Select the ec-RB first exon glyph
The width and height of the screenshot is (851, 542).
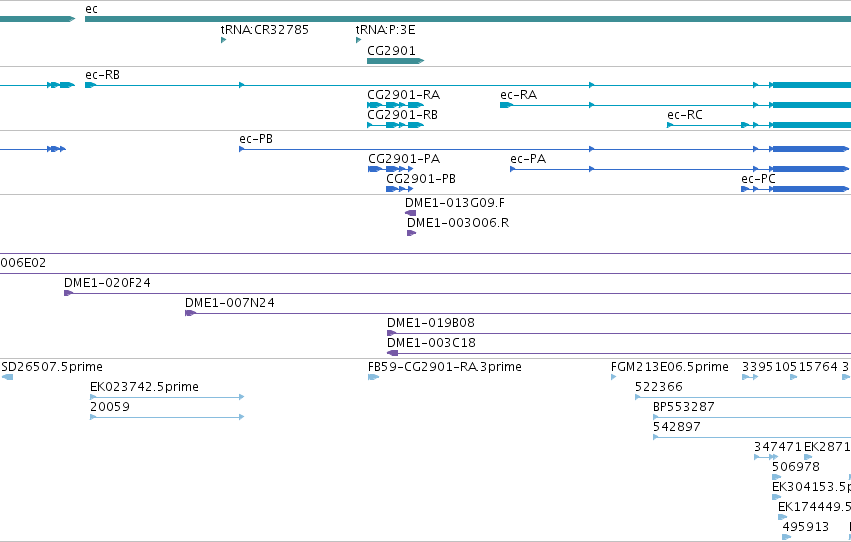coord(91,85)
